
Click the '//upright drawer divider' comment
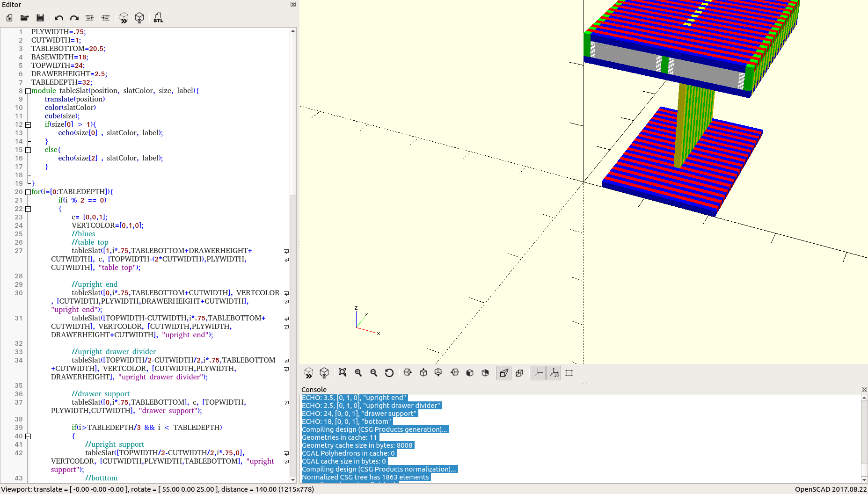coord(114,352)
